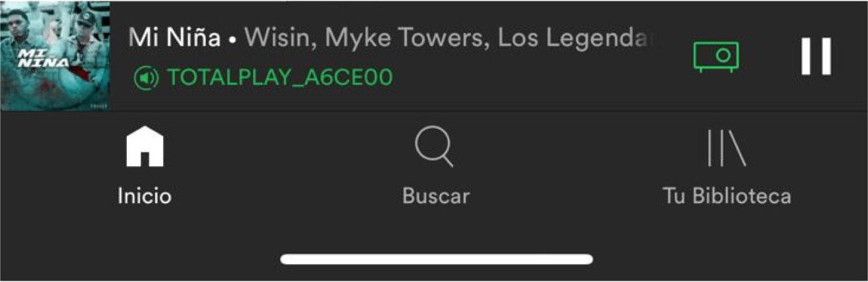
Task: Go to the Inicio tab label
Action: point(145,196)
